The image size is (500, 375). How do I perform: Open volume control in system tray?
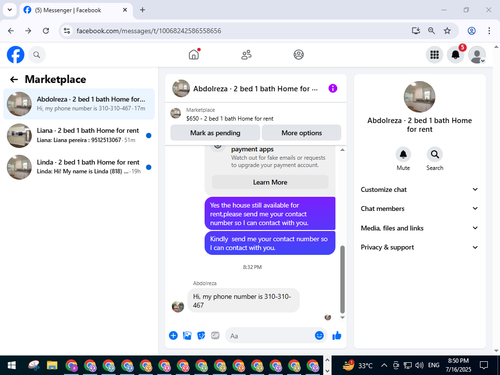[x=419, y=366]
